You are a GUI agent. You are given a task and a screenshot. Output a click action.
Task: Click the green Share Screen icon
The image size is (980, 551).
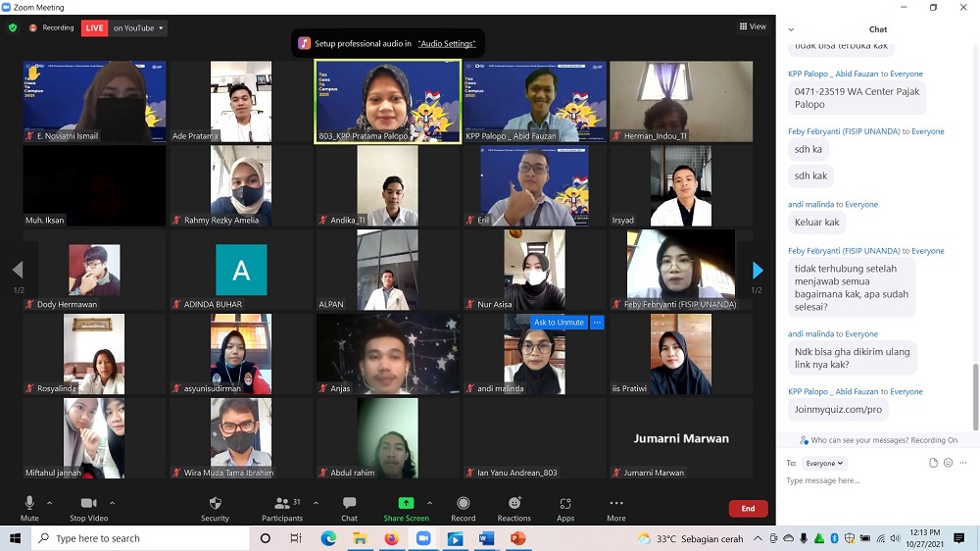[x=406, y=503]
